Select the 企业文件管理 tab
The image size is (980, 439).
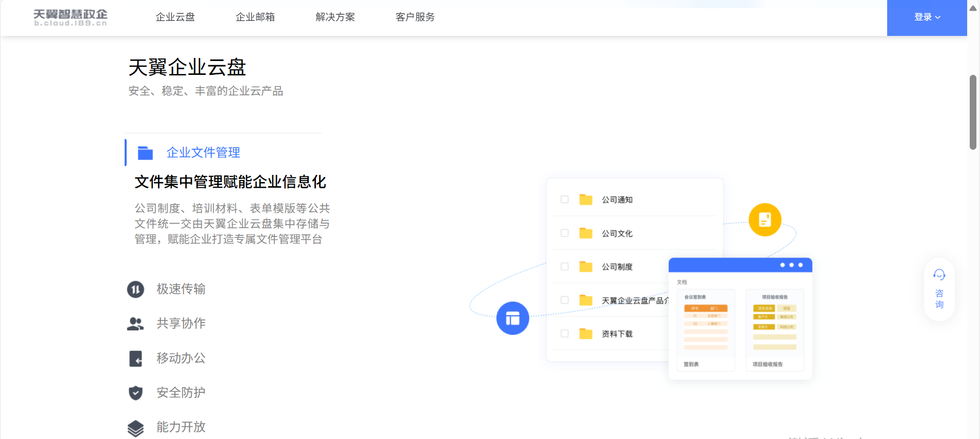tap(203, 152)
